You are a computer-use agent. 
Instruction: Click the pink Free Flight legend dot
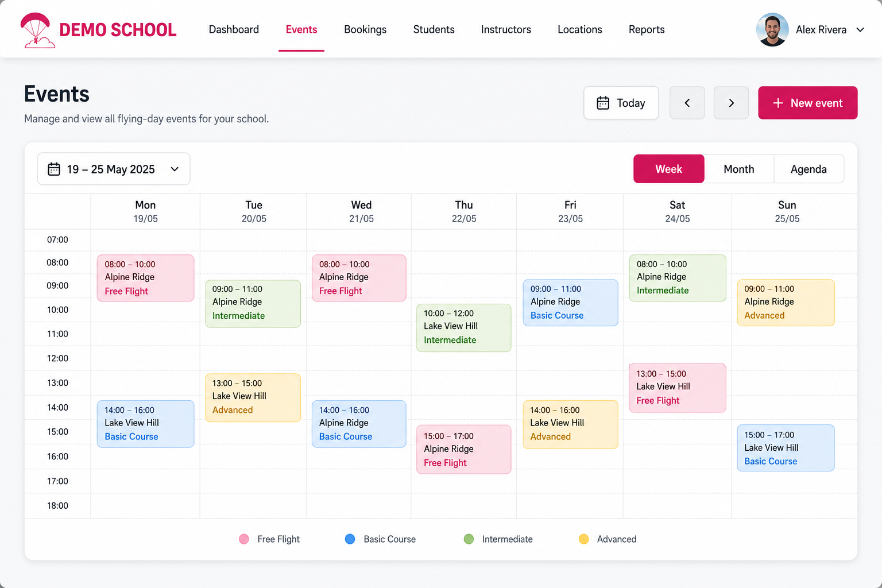click(x=244, y=539)
